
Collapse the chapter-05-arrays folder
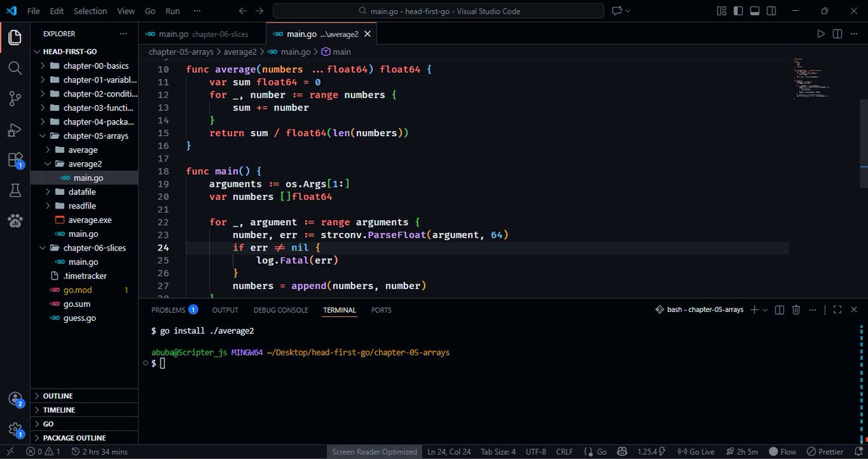[85, 136]
